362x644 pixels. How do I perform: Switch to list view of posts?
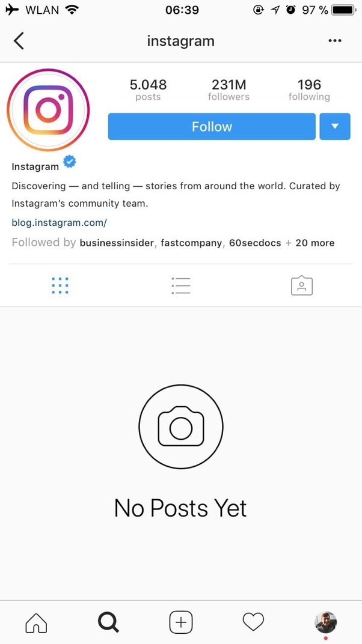(x=181, y=285)
